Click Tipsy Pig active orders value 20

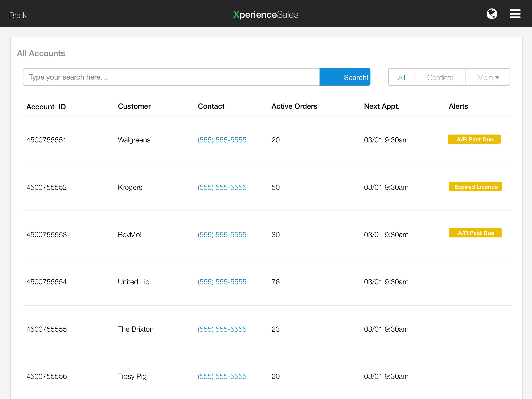(276, 376)
